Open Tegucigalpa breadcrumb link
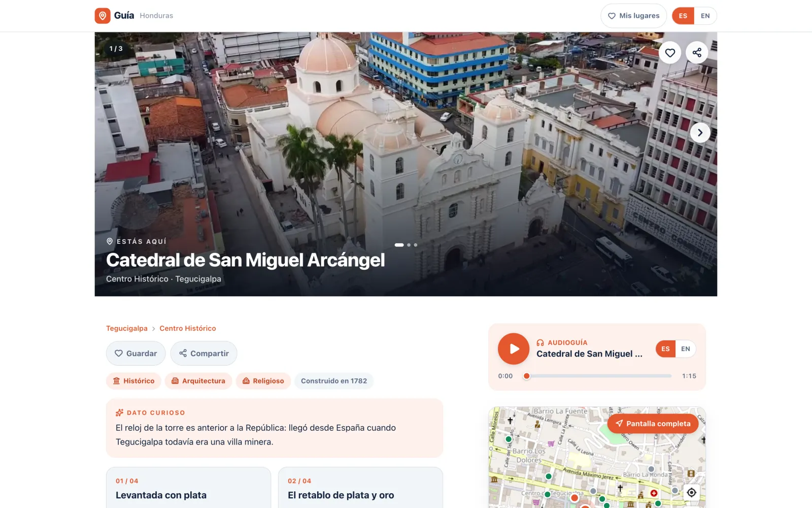The height and width of the screenshot is (508, 812). coord(127,329)
